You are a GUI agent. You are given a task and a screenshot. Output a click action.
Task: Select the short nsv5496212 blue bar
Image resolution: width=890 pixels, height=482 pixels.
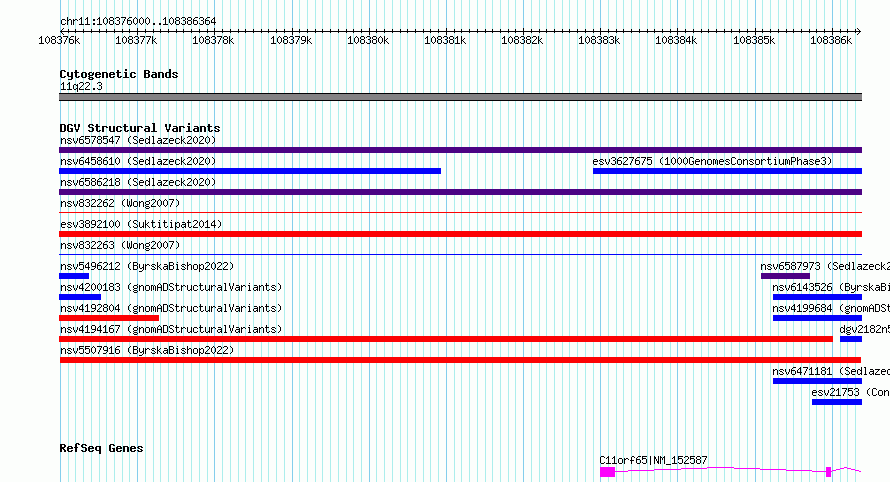pyautogui.click(x=74, y=276)
